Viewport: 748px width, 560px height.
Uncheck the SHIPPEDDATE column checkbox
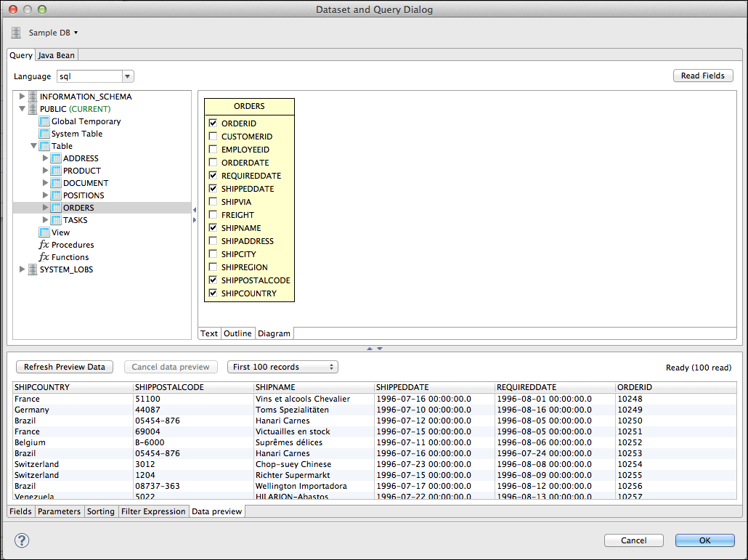coord(214,188)
